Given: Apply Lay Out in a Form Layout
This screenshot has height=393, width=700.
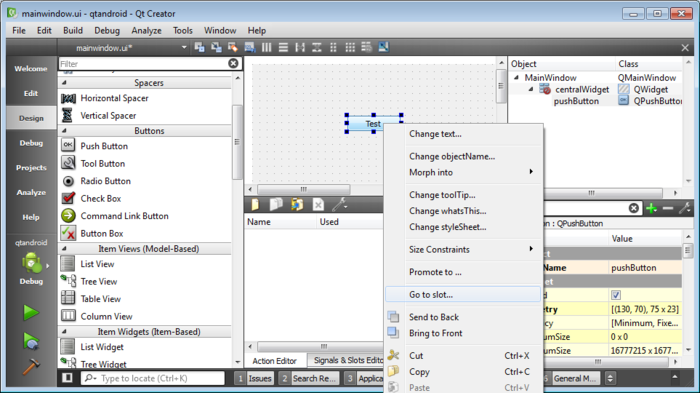Looking at the screenshot, I should tap(333, 47).
